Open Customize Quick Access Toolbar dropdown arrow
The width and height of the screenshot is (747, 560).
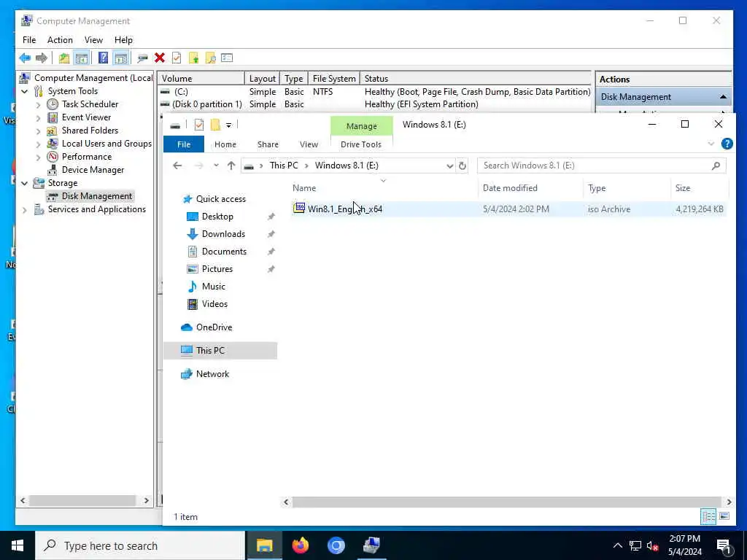tap(228, 125)
